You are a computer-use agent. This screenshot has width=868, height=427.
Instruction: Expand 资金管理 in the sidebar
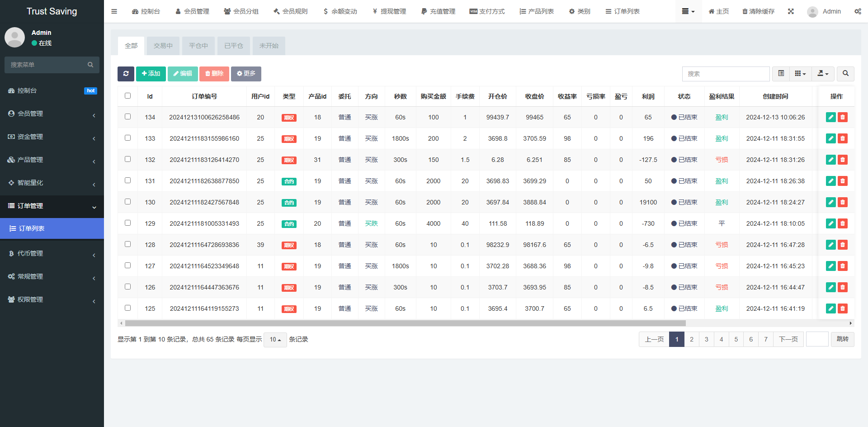pos(52,137)
